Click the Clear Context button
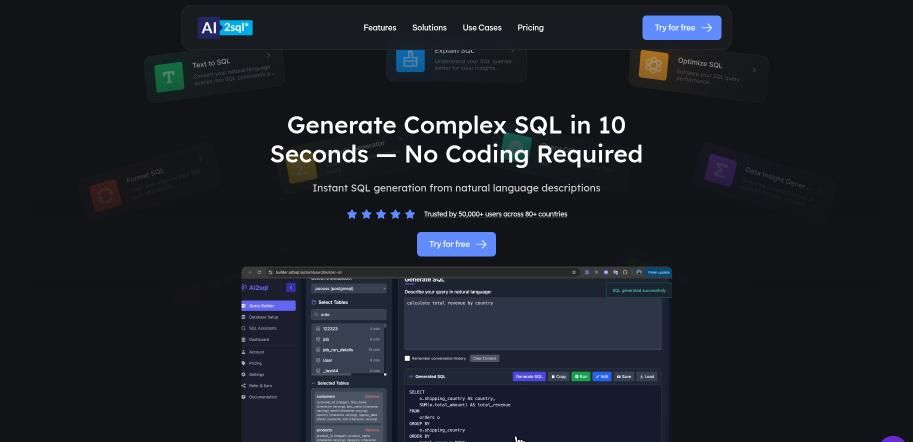Image resolution: width=913 pixels, height=442 pixels. [484, 358]
